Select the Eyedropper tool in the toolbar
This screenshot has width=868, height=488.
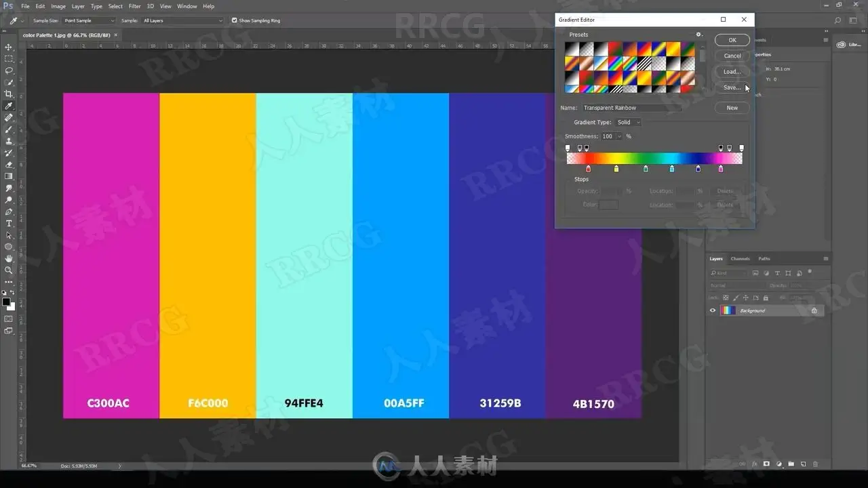pyautogui.click(x=9, y=106)
